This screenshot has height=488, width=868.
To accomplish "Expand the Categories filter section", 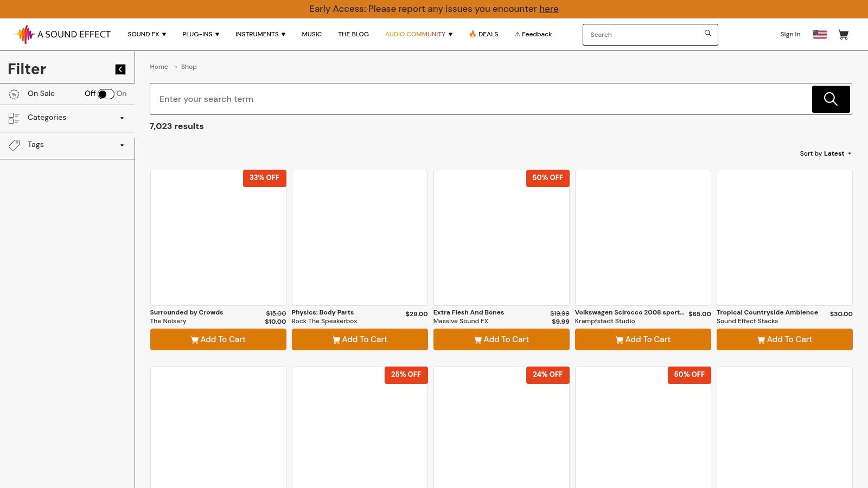I will coord(122,118).
